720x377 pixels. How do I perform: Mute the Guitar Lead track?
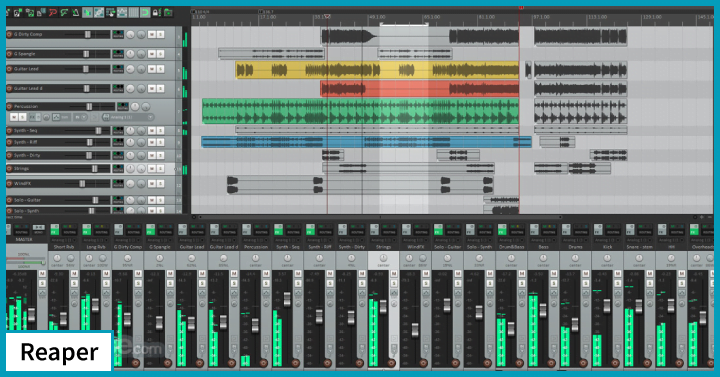click(151, 69)
